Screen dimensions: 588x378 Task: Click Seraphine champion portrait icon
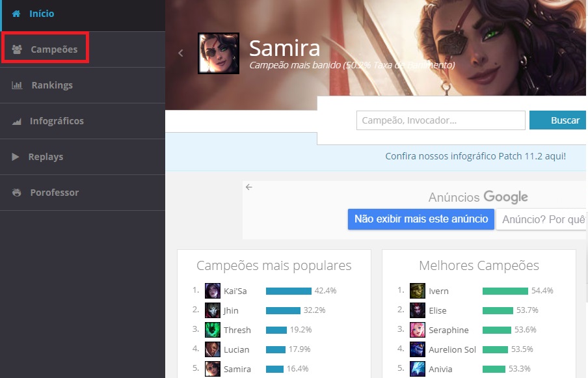[418, 330]
